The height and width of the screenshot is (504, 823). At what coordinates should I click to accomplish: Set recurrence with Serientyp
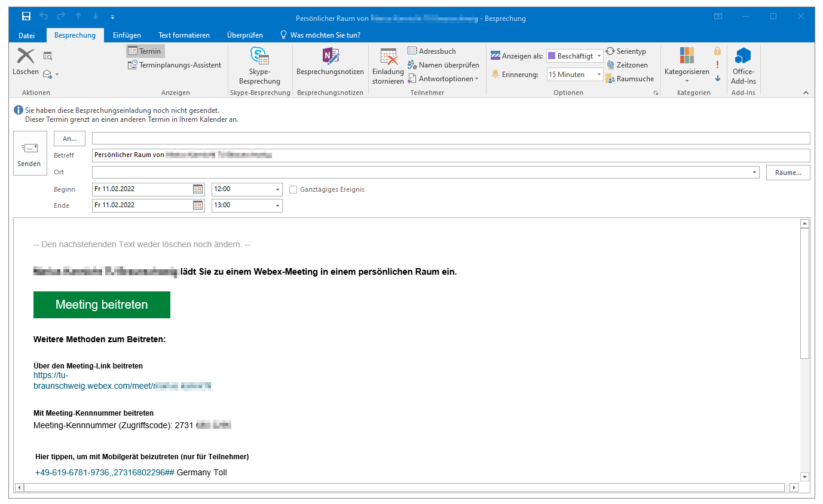[626, 51]
